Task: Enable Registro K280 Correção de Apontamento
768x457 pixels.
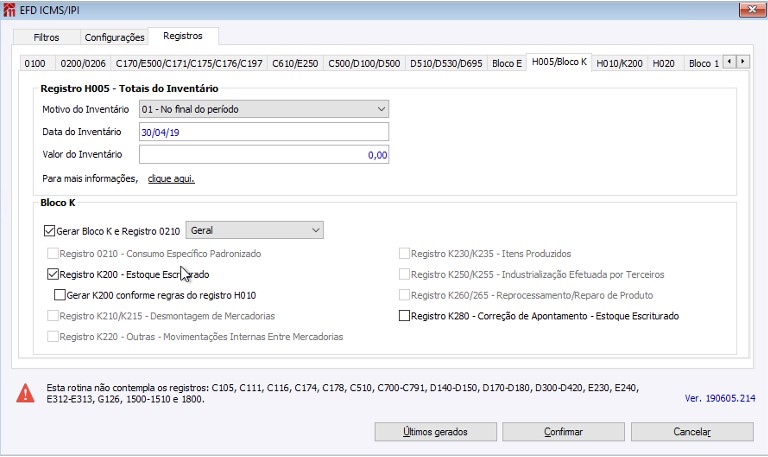Action: [x=404, y=315]
